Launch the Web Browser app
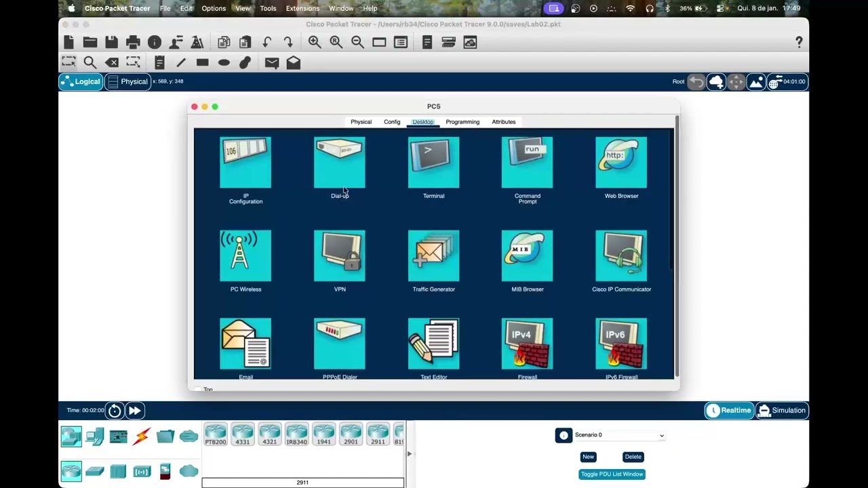Viewport: 868px width, 488px height. coord(621,163)
